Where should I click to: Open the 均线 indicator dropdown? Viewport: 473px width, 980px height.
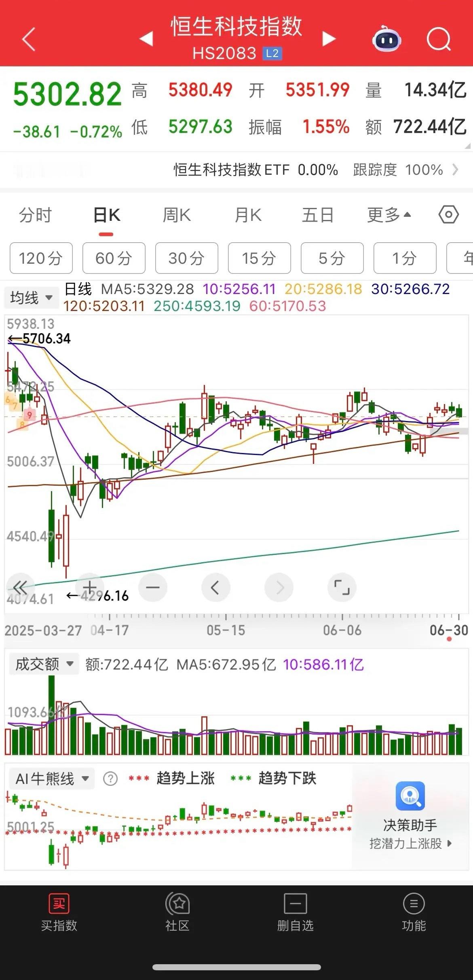point(31,298)
